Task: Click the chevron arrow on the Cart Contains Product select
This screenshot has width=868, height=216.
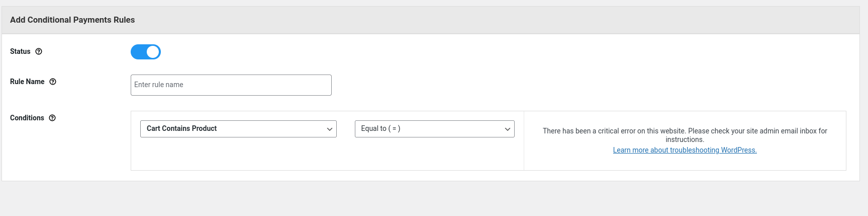Action: [330, 129]
